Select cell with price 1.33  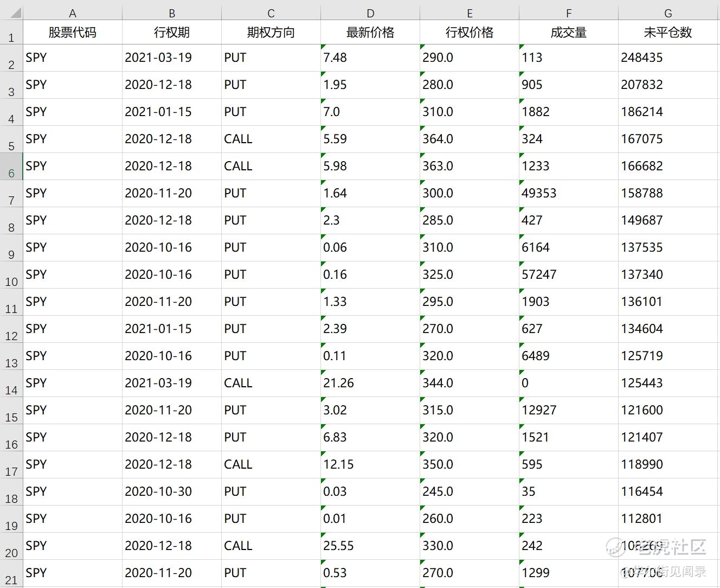point(370,302)
